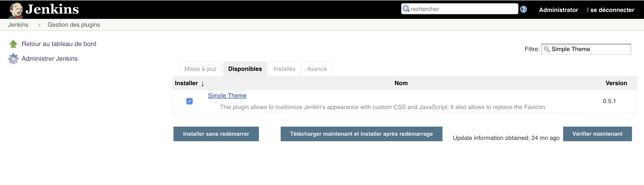Click the search help question mark icon
This screenshot has height=185, width=644.
click(x=523, y=9)
